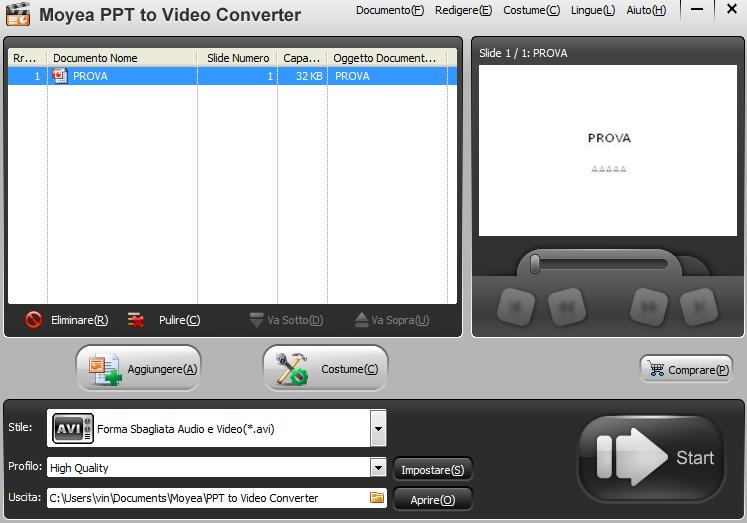
Task: Click the browse folder icon in Uscita field
Action: (x=377, y=497)
